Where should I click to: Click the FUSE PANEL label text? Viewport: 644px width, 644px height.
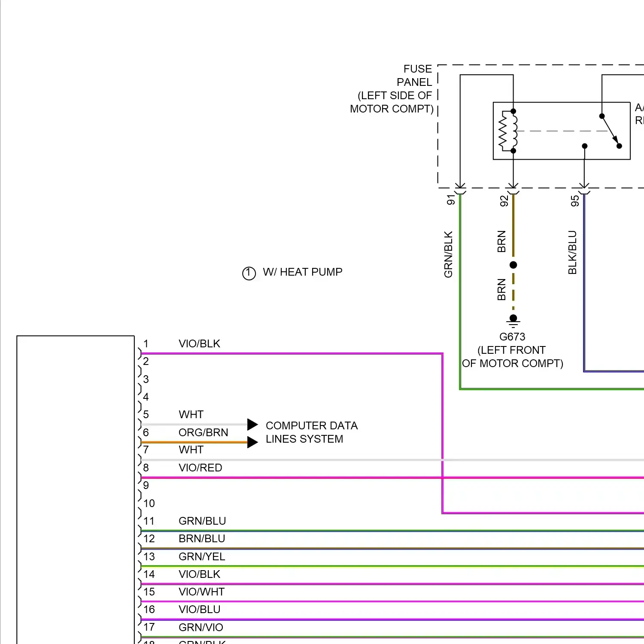392,89
